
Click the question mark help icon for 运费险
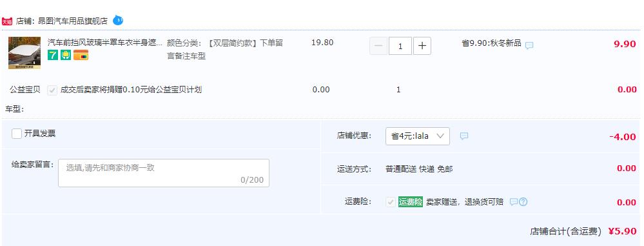[523, 201]
